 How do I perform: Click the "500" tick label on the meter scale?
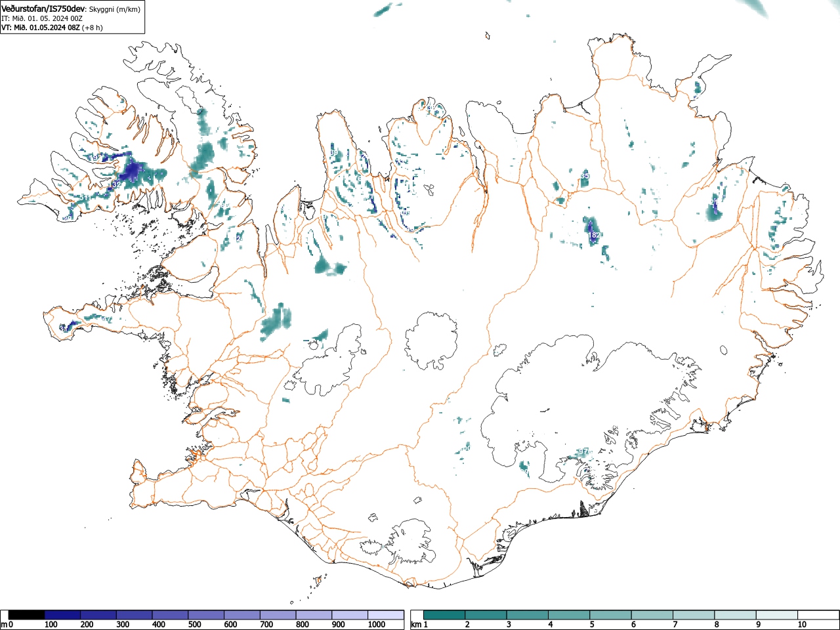[x=195, y=625]
